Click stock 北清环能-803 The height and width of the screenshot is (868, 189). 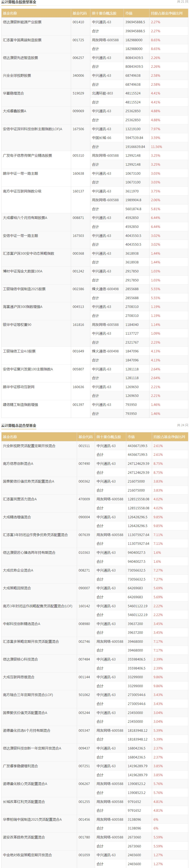tap(103, 93)
